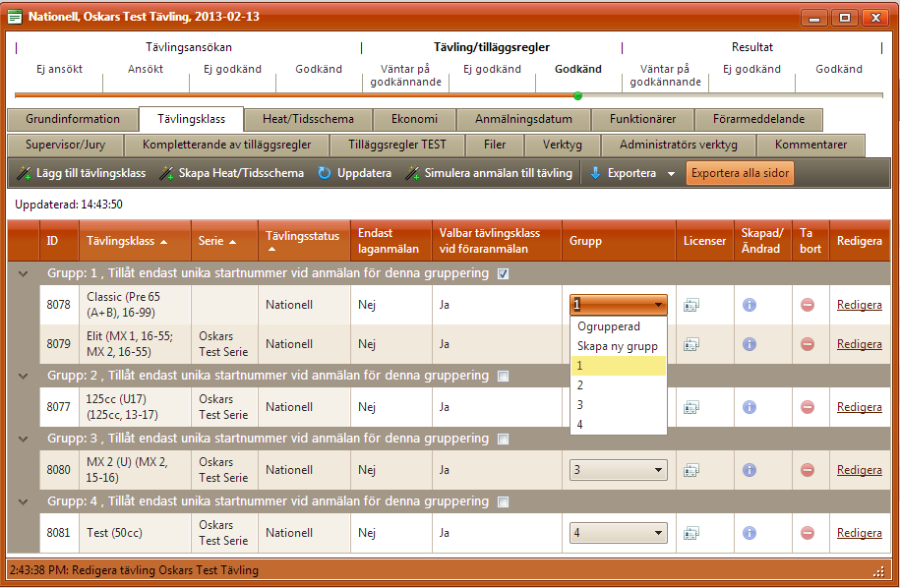
Task: Open Kompletterande av tilläggsregler tab
Action: click(227, 146)
